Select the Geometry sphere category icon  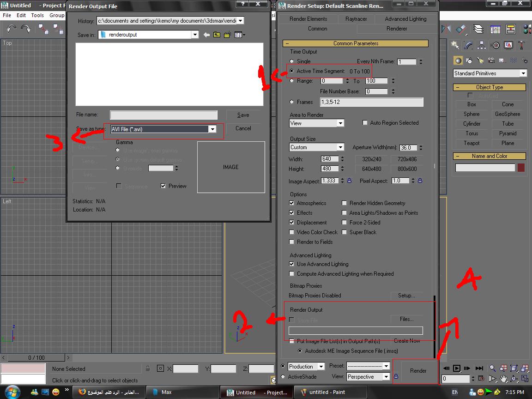click(x=458, y=60)
